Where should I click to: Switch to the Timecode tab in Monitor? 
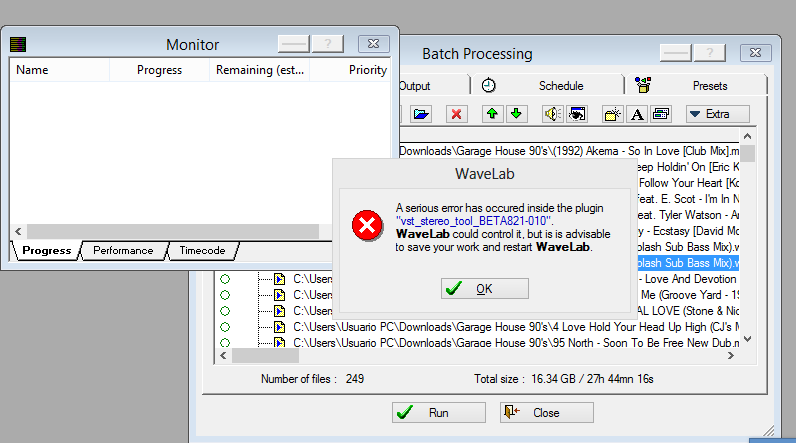pyautogui.click(x=202, y=250)
